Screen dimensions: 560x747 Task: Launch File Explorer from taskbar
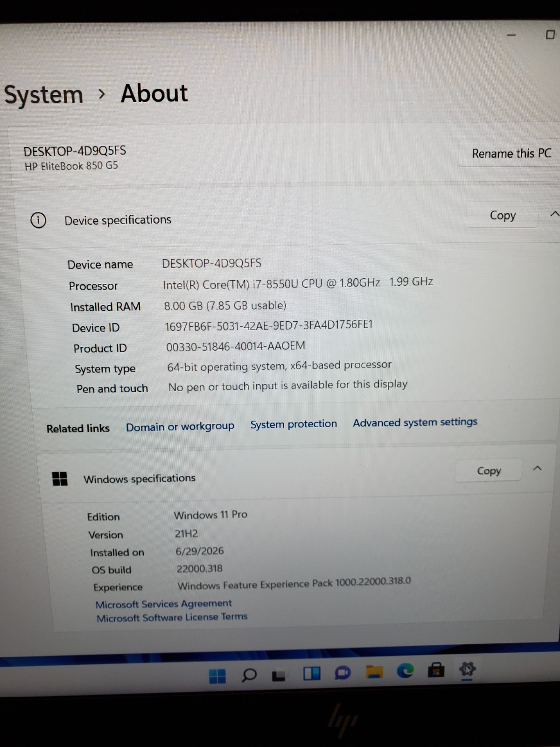coord(374,672)
